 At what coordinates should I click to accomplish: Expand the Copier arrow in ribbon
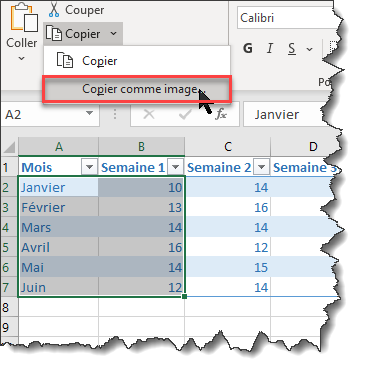pyautogui.click(x=114, y=34)
